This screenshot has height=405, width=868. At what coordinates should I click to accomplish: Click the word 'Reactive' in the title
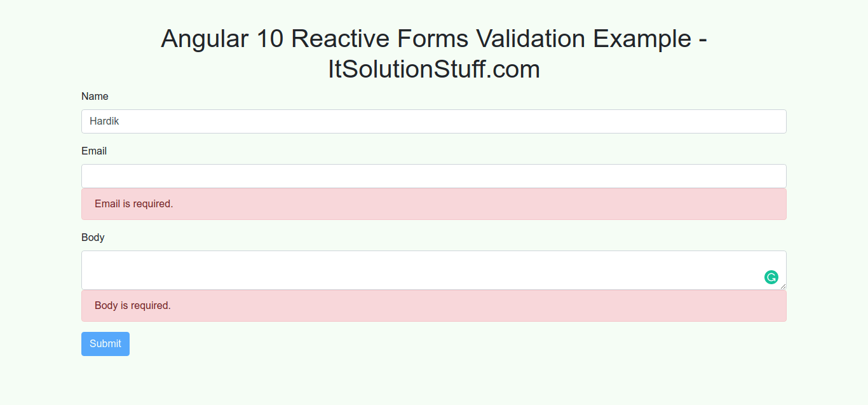(x=340, y=39)
